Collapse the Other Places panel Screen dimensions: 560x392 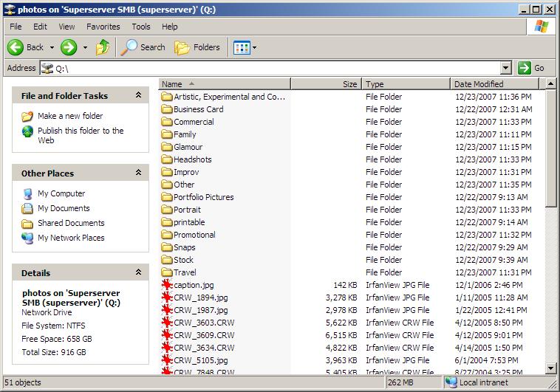pyautogui.click(x=138, y=173)
